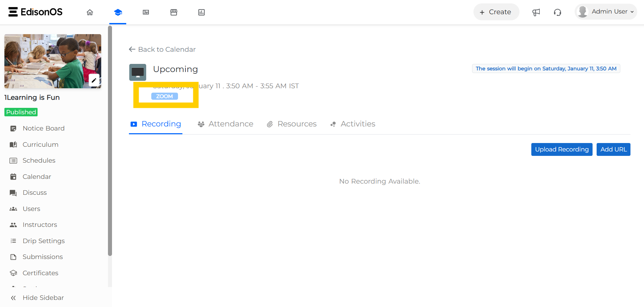Screen dimensions: 644x307
Task: Switch to the Attendance tab
Action: (x=225, y=124)
